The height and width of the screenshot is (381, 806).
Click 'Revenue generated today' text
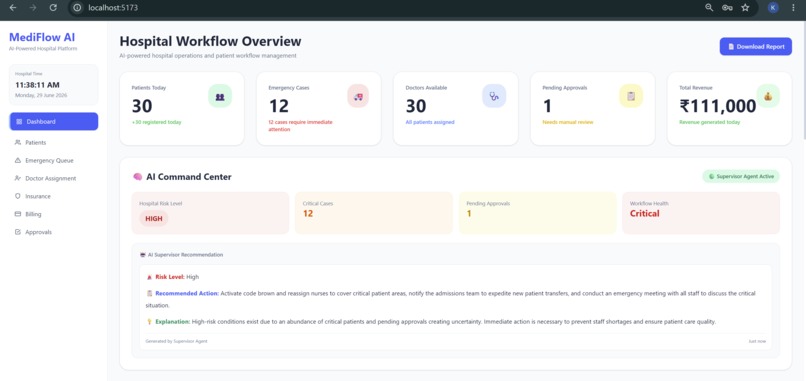(x=709, y=122)
